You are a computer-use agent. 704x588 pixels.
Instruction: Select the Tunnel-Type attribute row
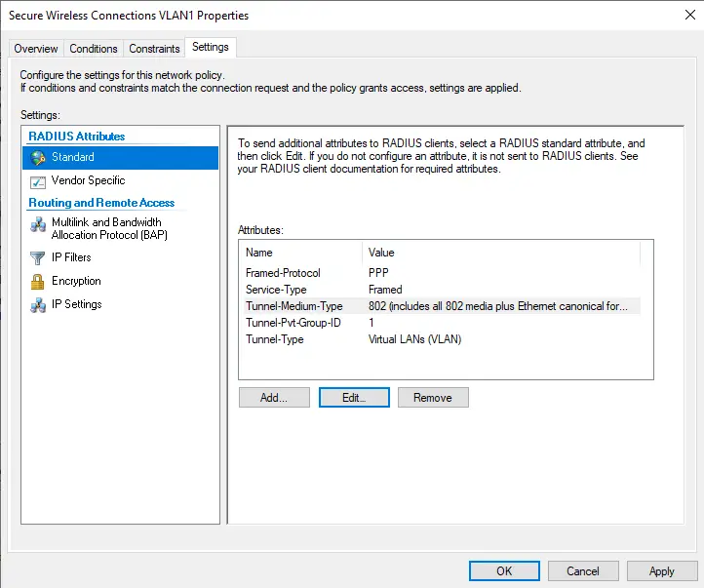(443, 339)
